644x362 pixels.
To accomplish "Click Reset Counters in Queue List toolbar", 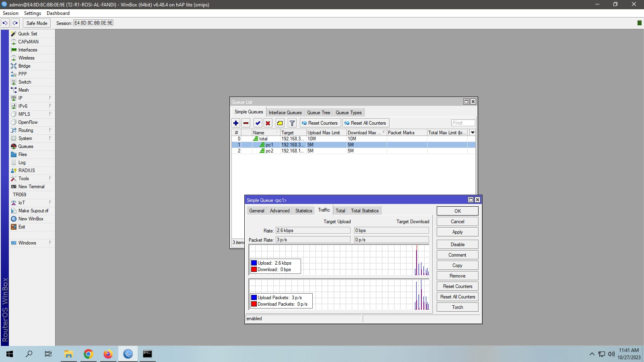I will [320, 123].
